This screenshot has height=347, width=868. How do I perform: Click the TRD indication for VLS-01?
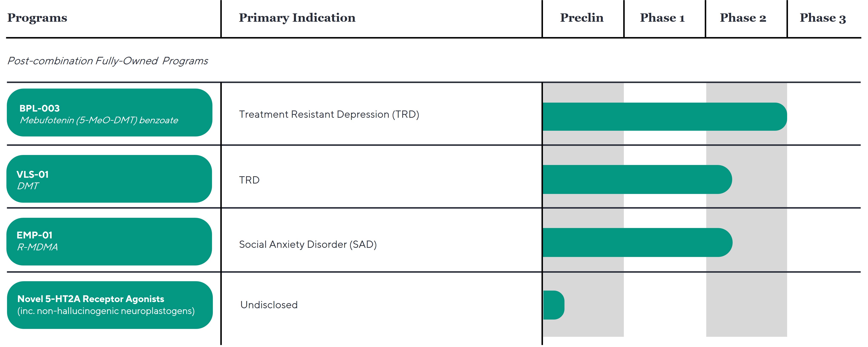(249, 180)
